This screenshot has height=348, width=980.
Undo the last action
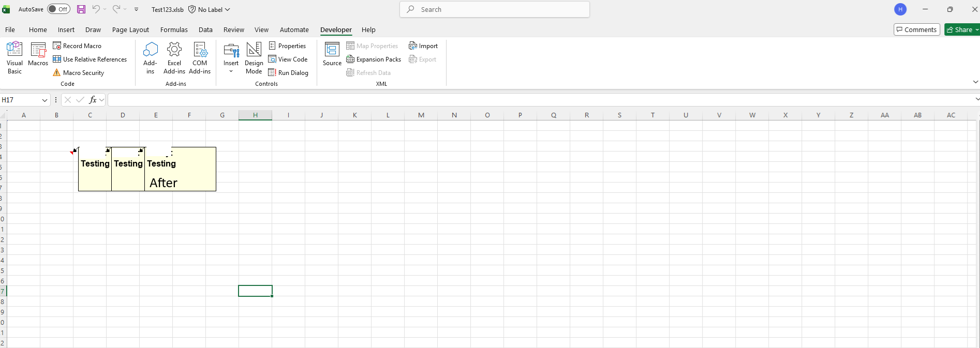pos(96,9)
